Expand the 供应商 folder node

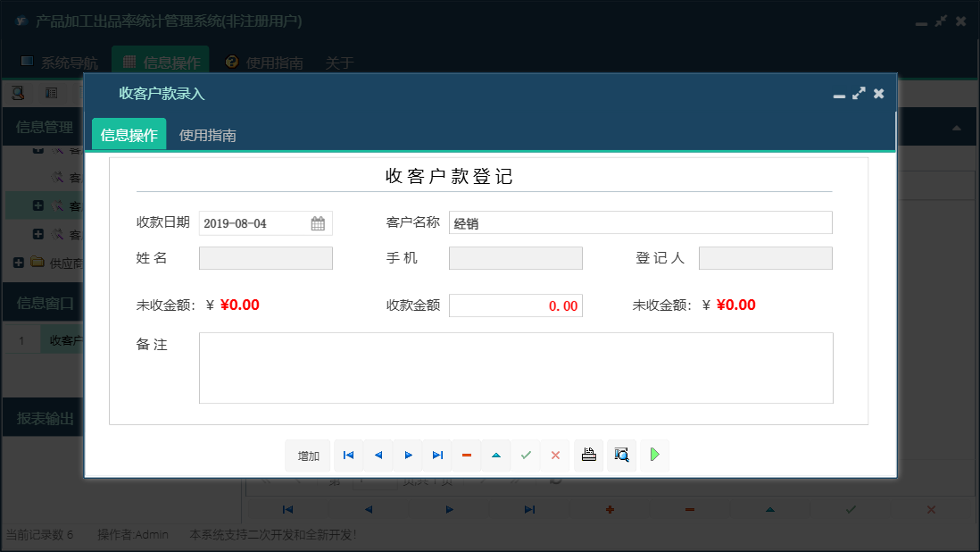coord(19,260)
